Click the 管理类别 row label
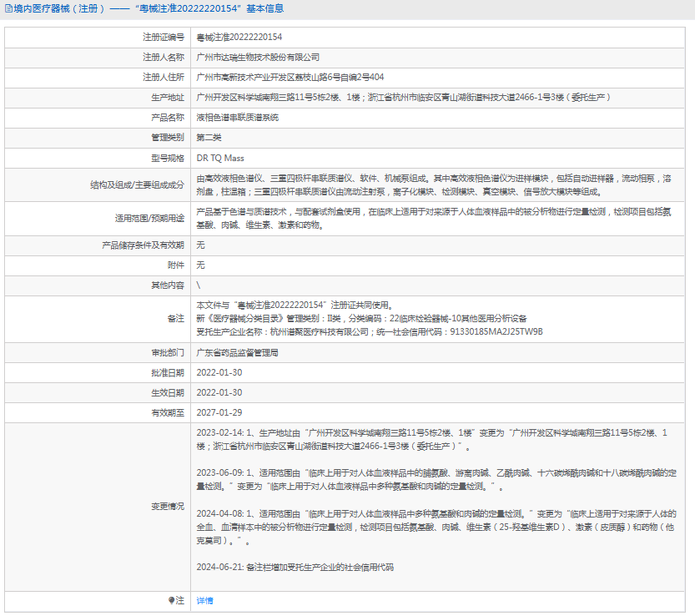 [168, 138]
